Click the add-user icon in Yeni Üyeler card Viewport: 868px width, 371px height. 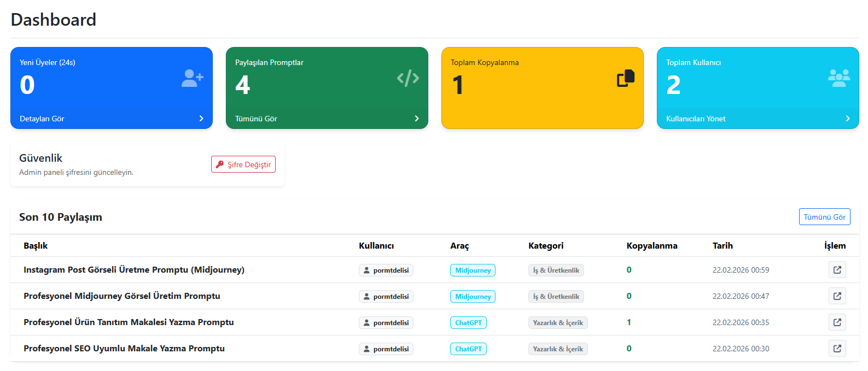193,78
